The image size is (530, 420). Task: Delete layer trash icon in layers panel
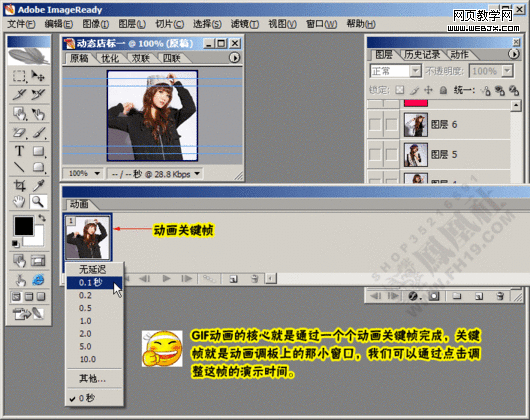(500, 296)
